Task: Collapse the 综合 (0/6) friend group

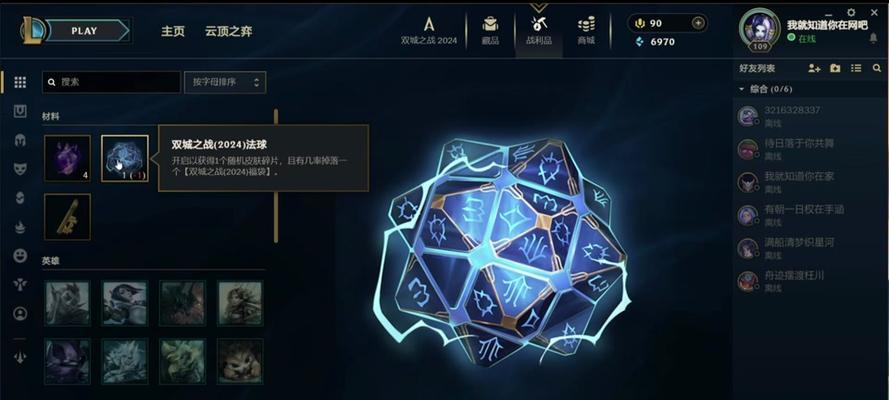Action: (x=742, y=89)
